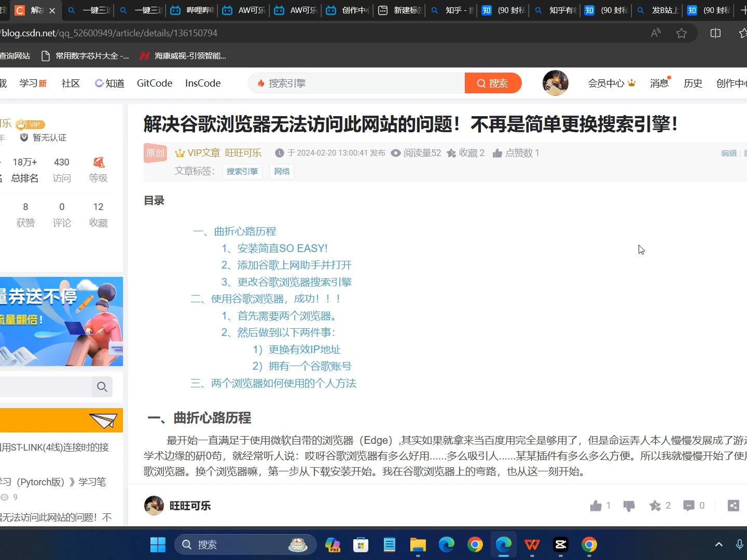Click the taskbar 搜索 box

245,544
